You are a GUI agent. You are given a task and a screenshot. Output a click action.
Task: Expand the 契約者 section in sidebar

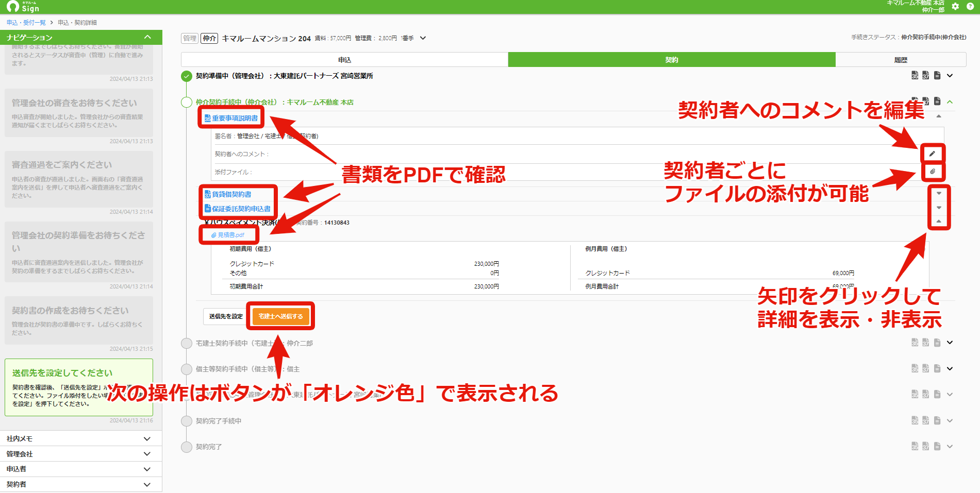(x=147, y=484)
